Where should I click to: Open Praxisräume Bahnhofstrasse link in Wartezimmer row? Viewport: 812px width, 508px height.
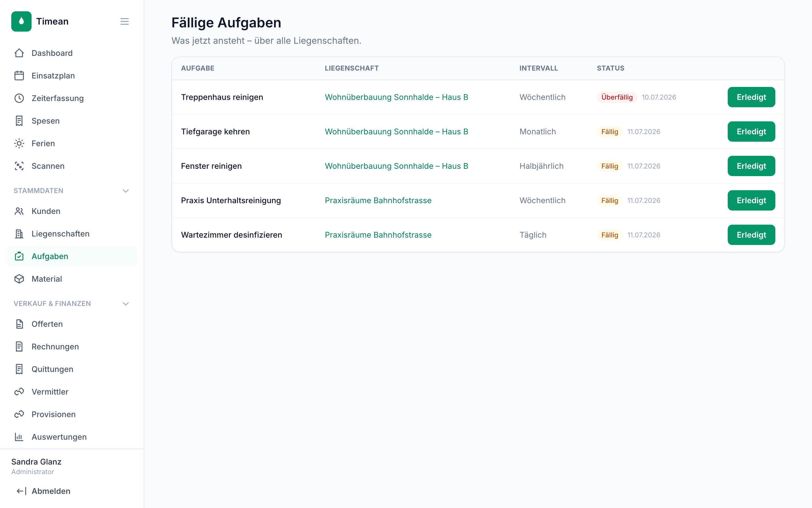pyautogui.click(x=378, y=235)
